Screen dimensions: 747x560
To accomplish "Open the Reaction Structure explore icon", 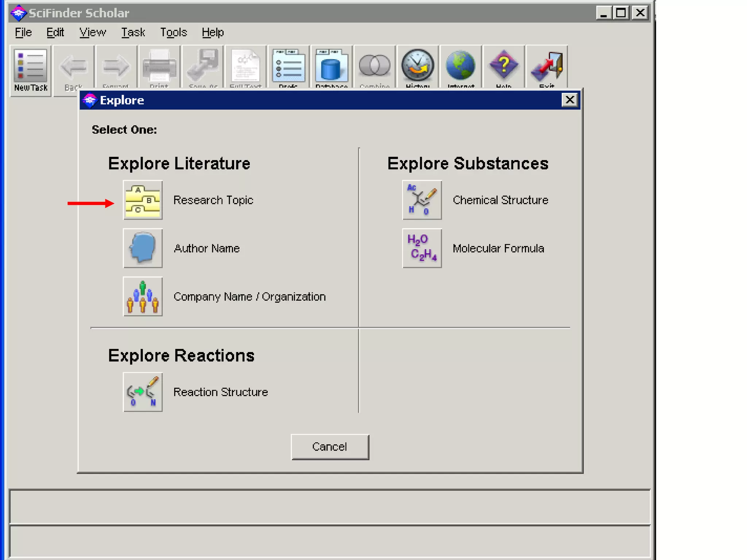I will pos(143,392).
